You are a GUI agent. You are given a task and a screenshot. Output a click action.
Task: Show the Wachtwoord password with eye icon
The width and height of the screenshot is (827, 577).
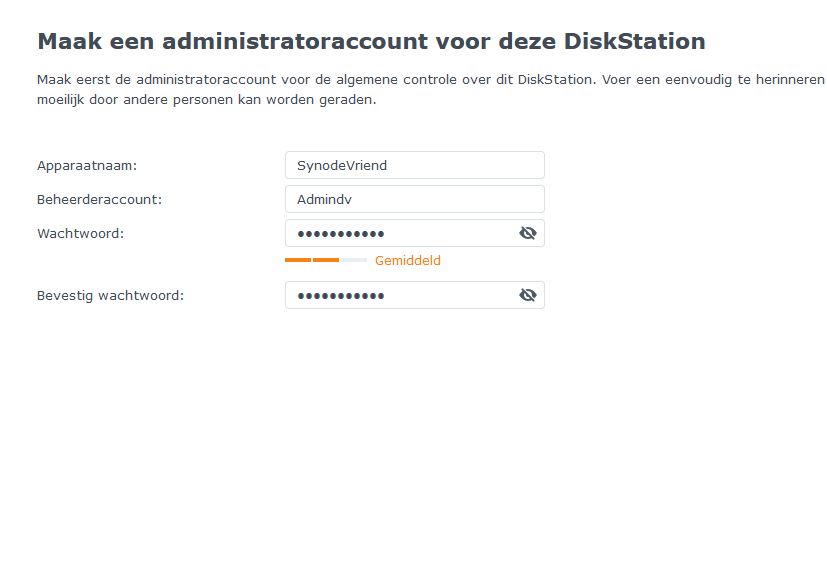click(x=528, y=233)
